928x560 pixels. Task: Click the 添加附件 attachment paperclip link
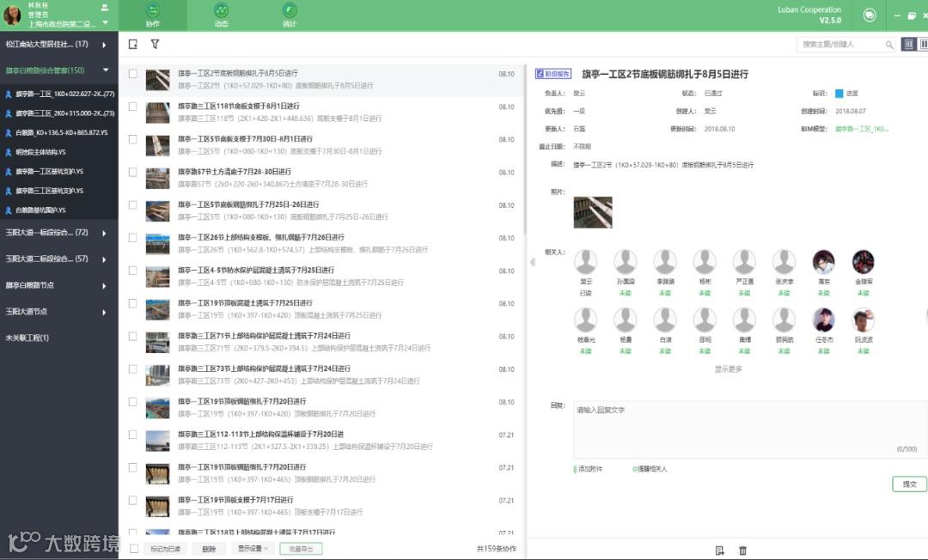click(588, 469)
